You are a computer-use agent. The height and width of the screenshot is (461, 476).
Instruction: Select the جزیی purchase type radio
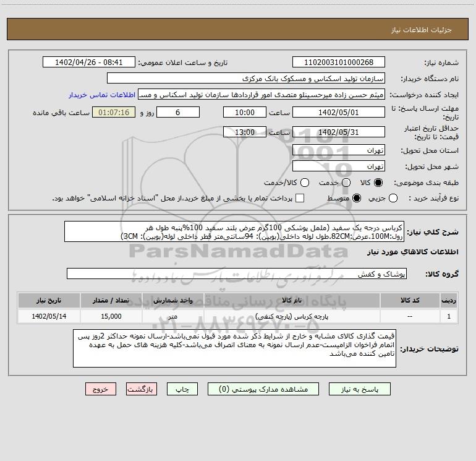click(393, 198)
